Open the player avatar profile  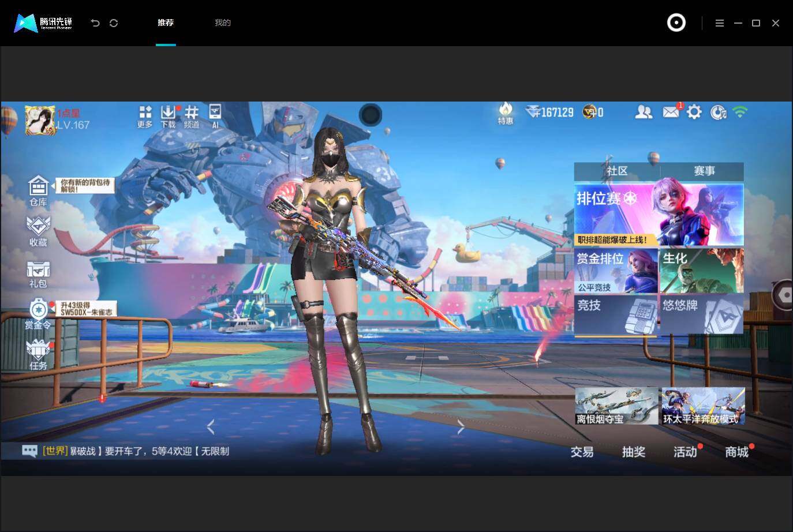(40, 120)
